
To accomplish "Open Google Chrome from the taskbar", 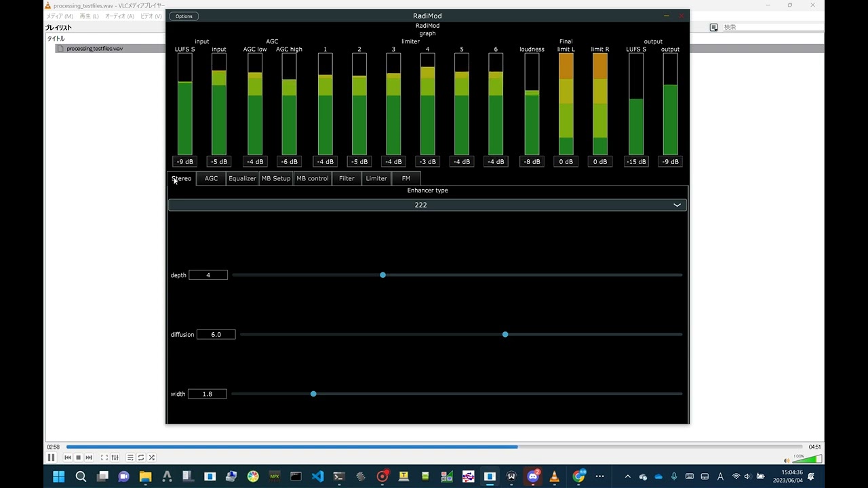I will pyautogui.click(x=578, y=476).
